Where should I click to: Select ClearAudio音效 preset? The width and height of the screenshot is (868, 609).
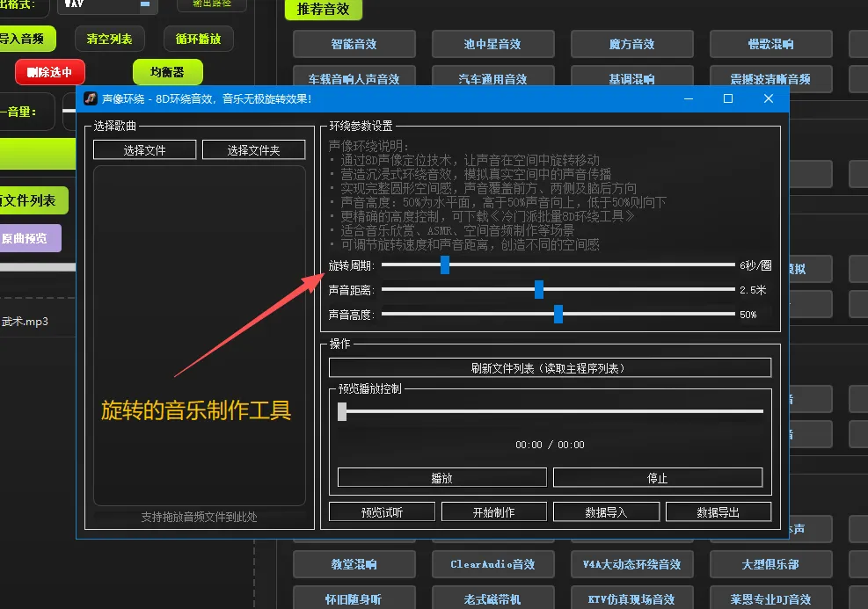pyautogui.click(x=492, y=563)
